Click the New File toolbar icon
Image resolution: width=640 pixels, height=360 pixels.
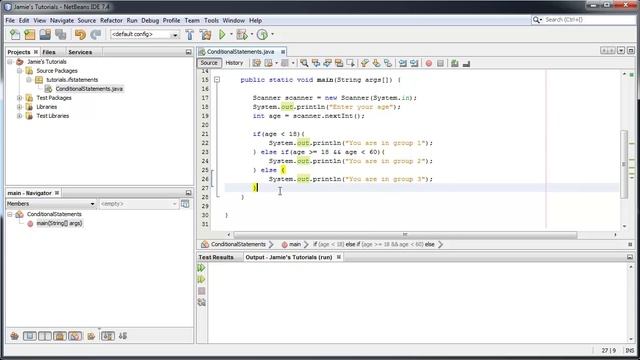pos(15,35)
